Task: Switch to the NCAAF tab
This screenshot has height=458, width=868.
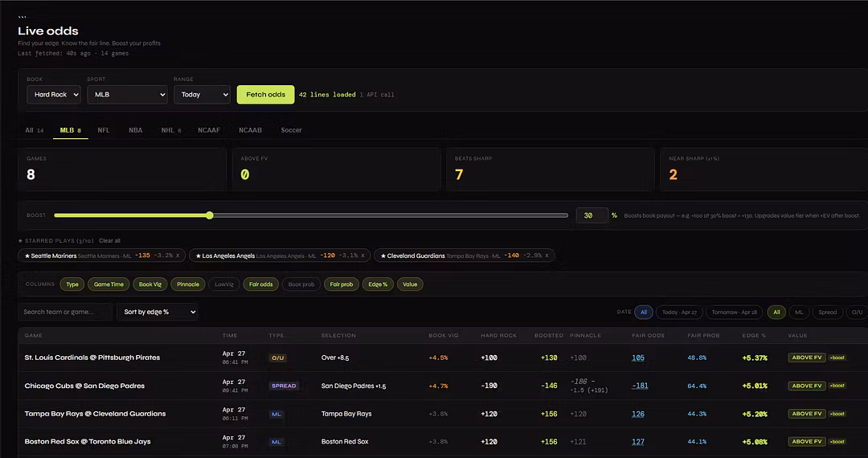Action: click(209, 130)
